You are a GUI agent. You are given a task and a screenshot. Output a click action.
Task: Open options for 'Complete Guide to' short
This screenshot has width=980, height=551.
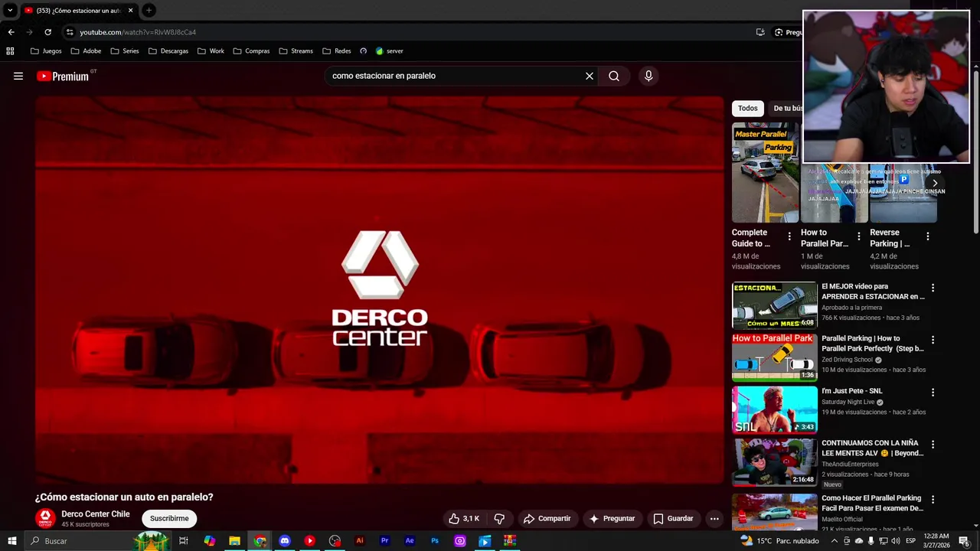pyautogui.click(x=789, y=236)
